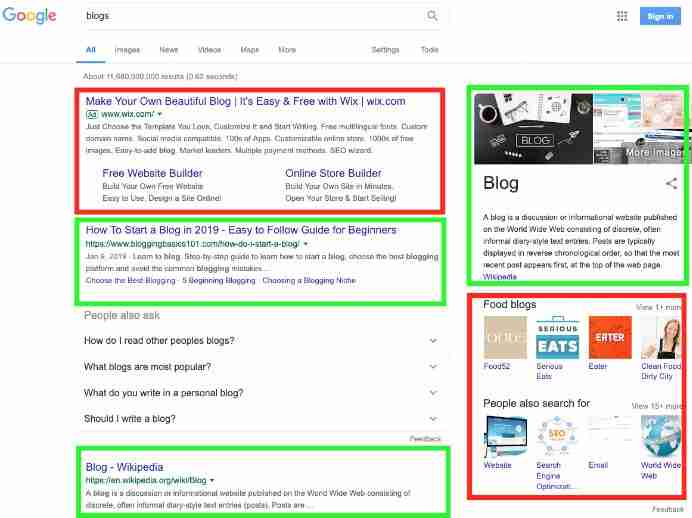Open dropdown arrow beside bloggingbasics101 URL
Screen dimensions: 692x518
305,244
